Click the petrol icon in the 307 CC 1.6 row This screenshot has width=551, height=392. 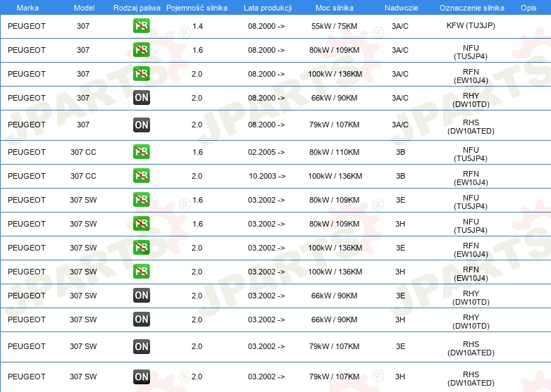[x=141, y=152]
